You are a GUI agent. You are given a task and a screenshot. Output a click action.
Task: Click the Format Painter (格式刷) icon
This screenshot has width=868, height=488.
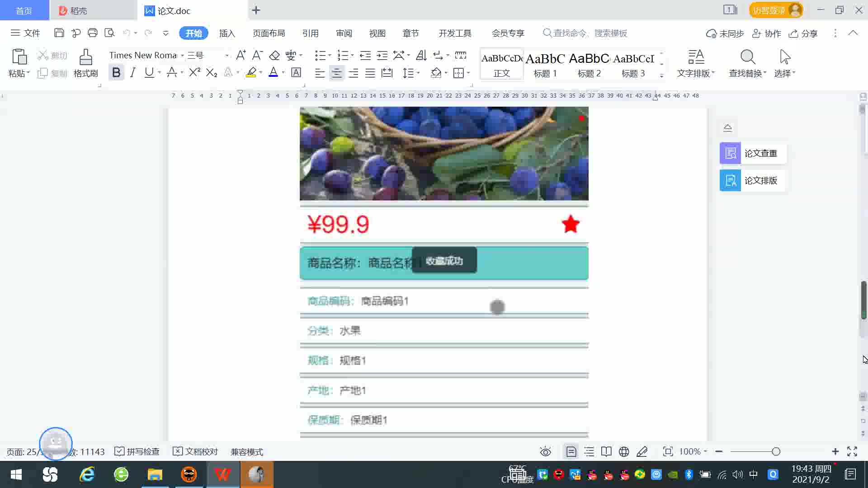pos(85,57)
